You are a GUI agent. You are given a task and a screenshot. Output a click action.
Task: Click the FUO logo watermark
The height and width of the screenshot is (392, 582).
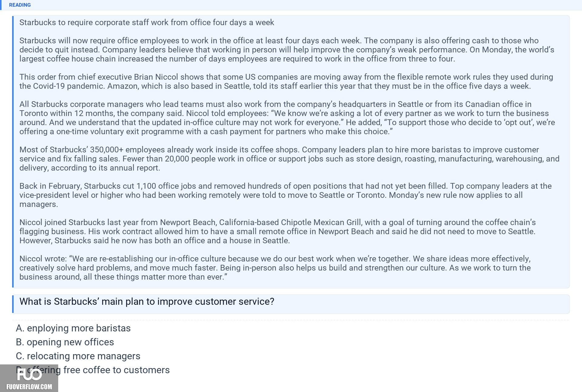tap(29, 375)
